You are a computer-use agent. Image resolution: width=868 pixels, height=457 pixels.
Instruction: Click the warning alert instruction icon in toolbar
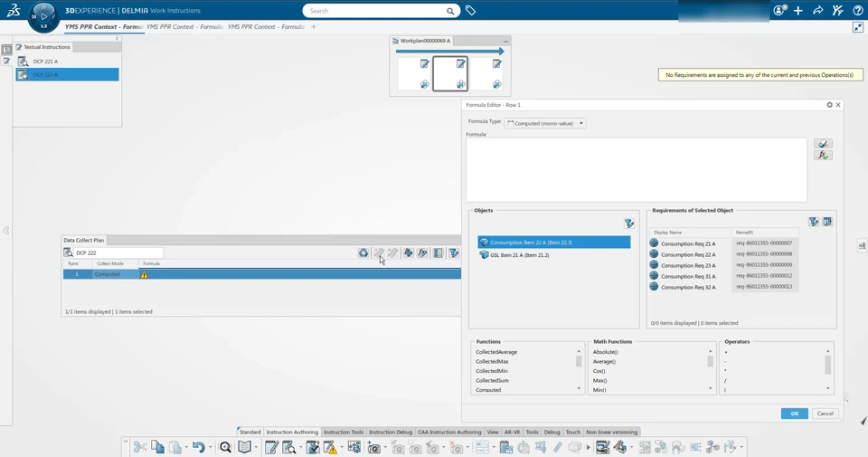coord(330,448)
